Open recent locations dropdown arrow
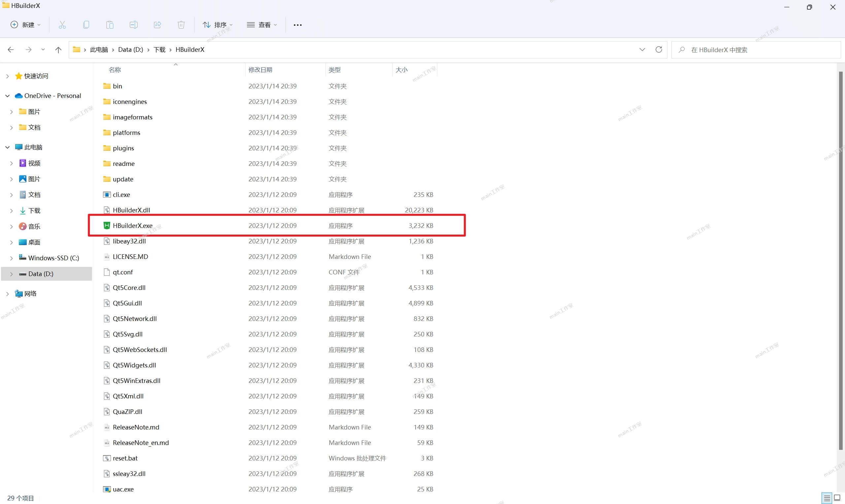845x504 pixels. (43, 49)
